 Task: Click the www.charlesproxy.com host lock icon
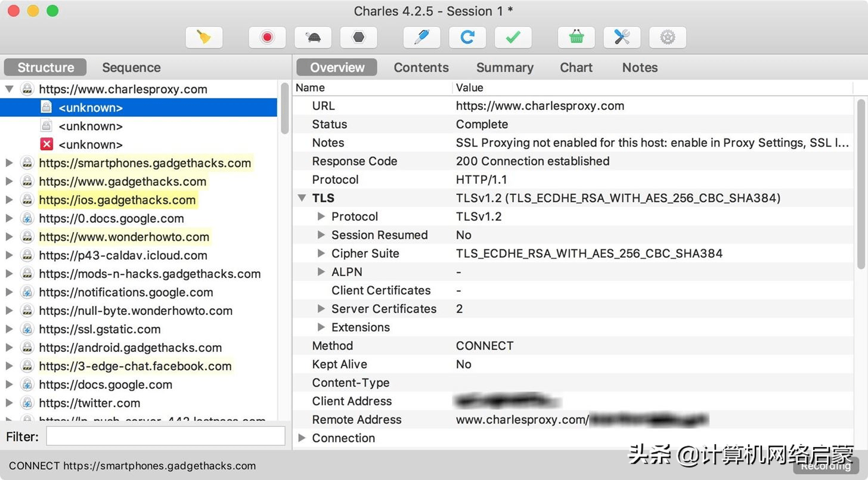coord(27,89)
